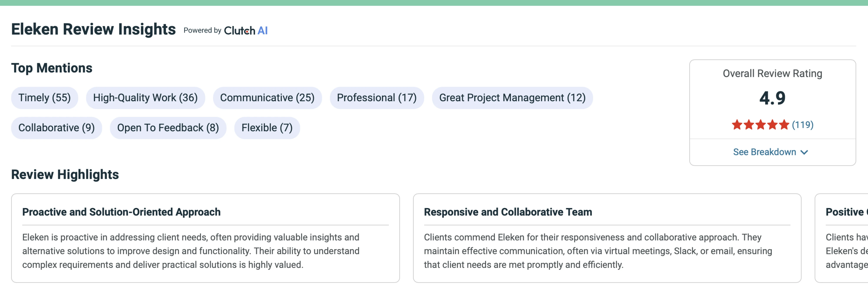Viewport: 868px width, 290px height.
Task: Toggle the High-Quality Work (36) filter
Action: (145, 98)
